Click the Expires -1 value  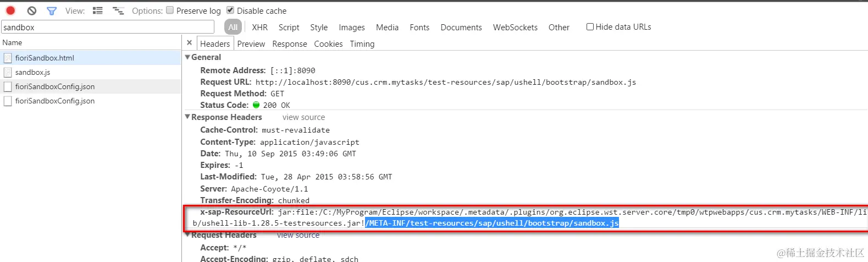coord(239,165)
